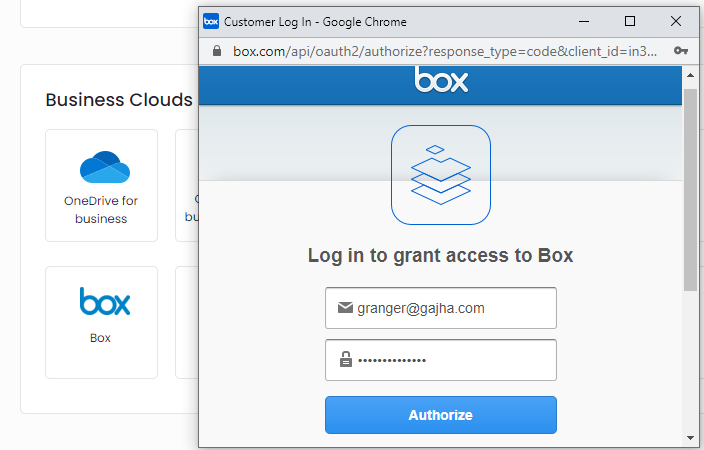Click the "Business Clouds" heading
This screenshot has width=704, height=450.
click(119, 100)
